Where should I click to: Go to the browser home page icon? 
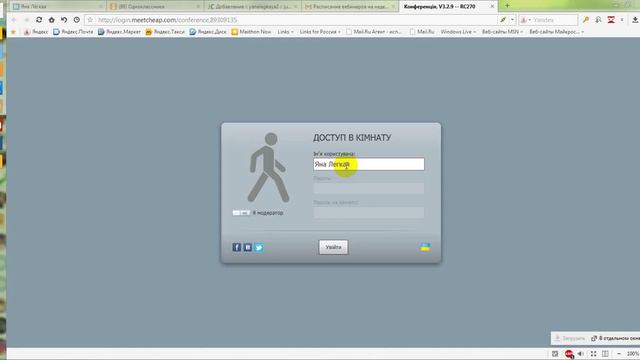(x=51, y=20)
